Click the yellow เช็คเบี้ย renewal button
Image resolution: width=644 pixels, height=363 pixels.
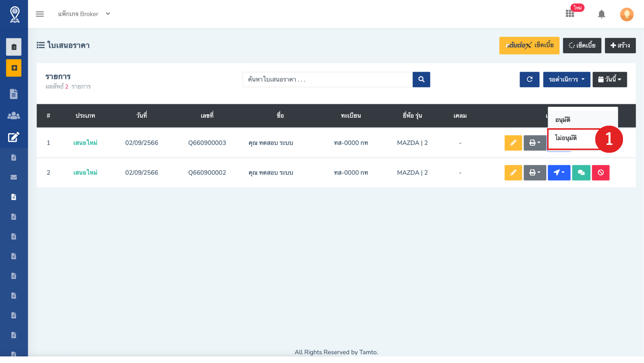[529, 46]
